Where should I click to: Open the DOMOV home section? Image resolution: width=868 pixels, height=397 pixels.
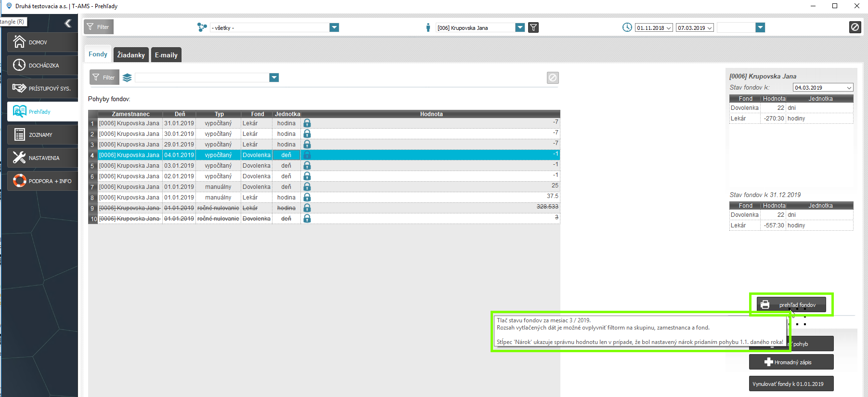42,42
